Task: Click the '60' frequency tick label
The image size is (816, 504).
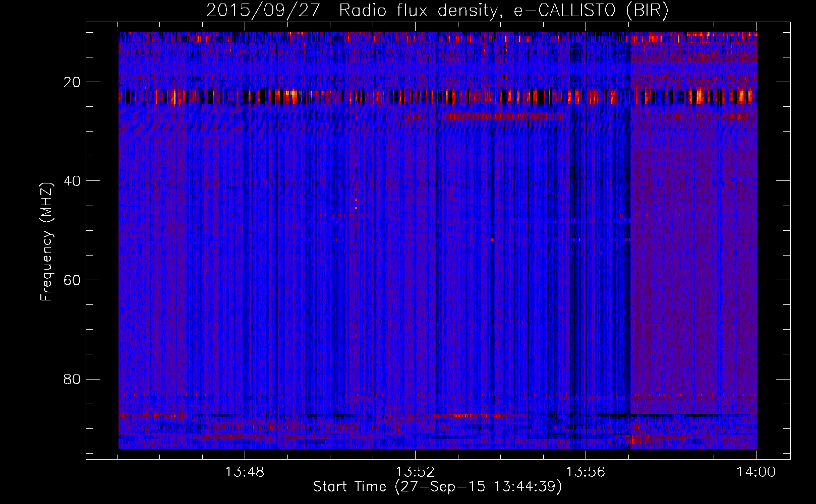Action: pyautogui.click(x=73, y=280)
